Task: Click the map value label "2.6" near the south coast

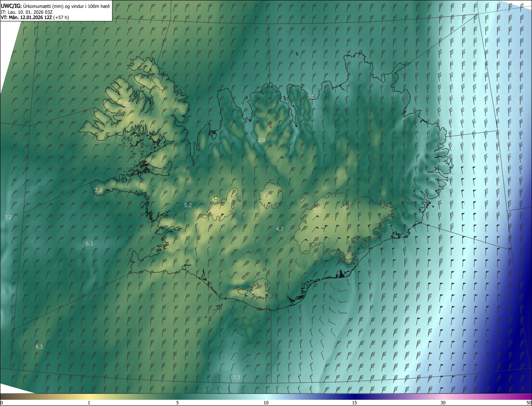Action: (x=256, y=291)
